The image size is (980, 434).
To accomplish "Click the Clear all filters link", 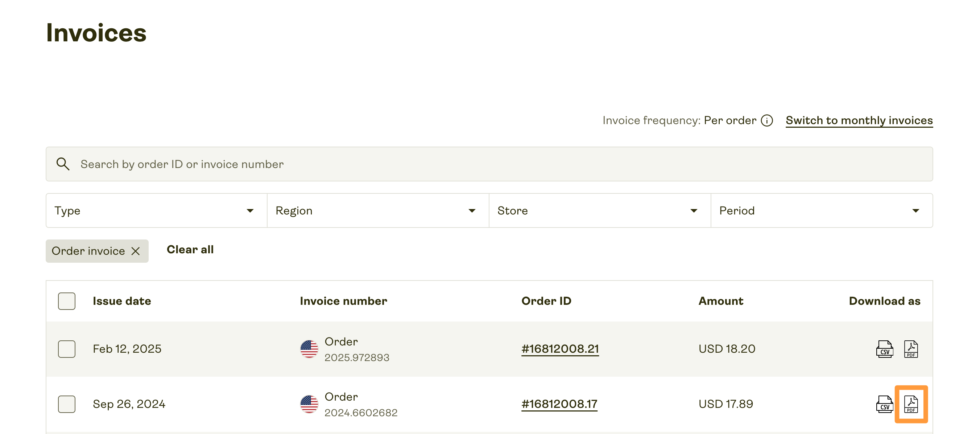I will tap(190, 249).
